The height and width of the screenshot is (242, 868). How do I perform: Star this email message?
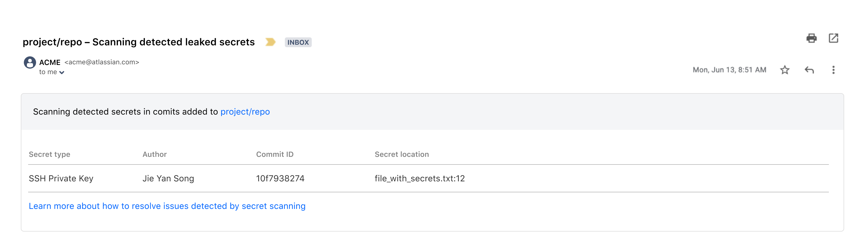[x=785, y=70]
